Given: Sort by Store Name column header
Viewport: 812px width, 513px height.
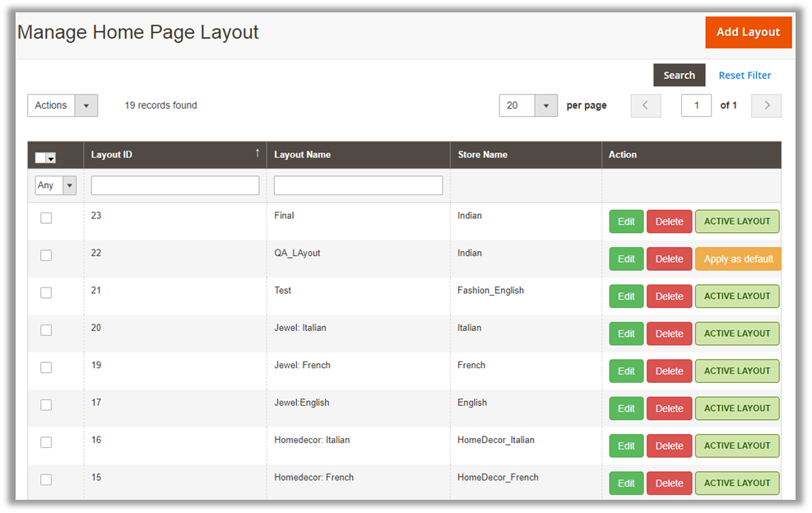Looking at the screenshot, I should (x=482, y=155).
